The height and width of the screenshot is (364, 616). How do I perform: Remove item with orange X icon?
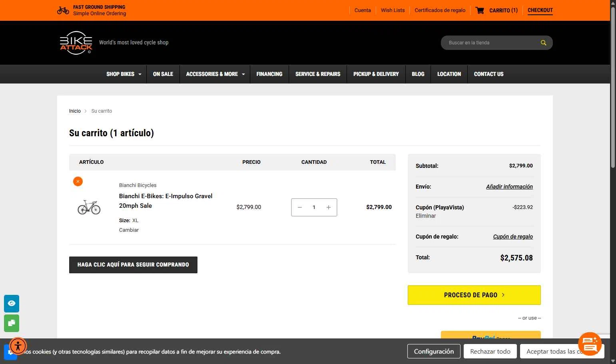pos(78,181)
